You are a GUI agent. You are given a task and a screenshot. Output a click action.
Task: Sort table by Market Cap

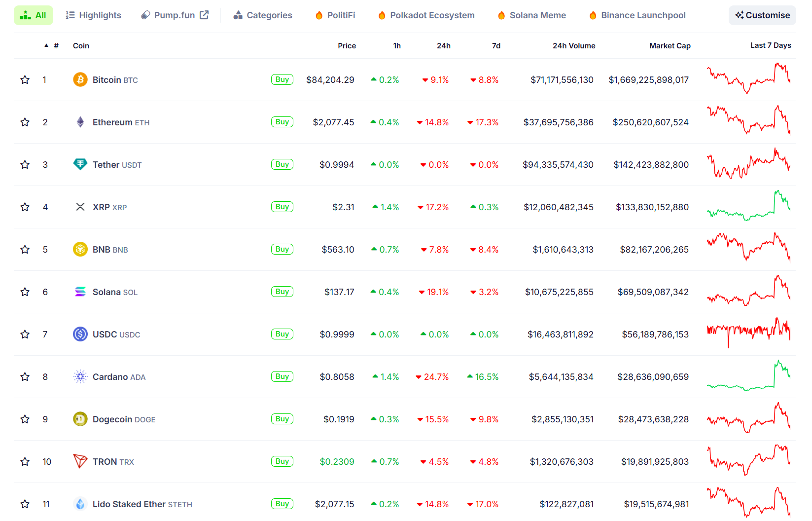670,45
